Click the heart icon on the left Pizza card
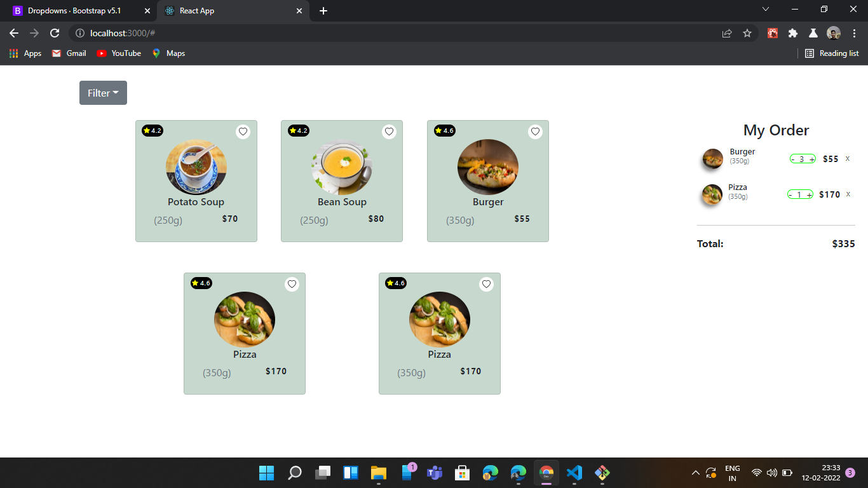This screenshot has width=868, height=488. 292,284
